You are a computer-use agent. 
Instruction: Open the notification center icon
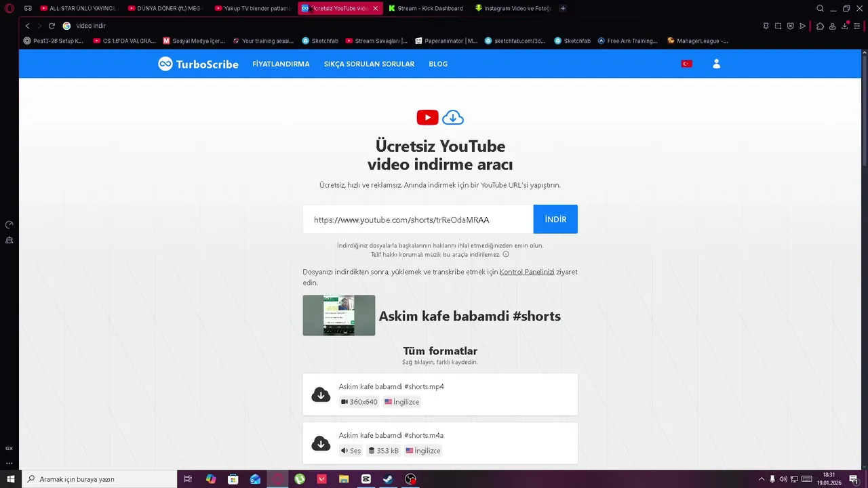click(854, 479)
